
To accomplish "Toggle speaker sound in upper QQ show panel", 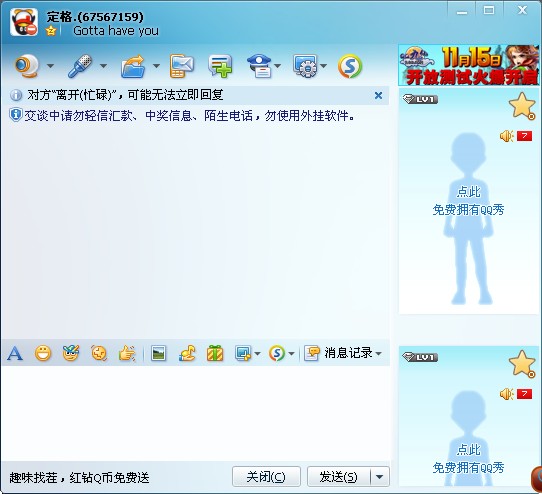I will tap(507, 136).
